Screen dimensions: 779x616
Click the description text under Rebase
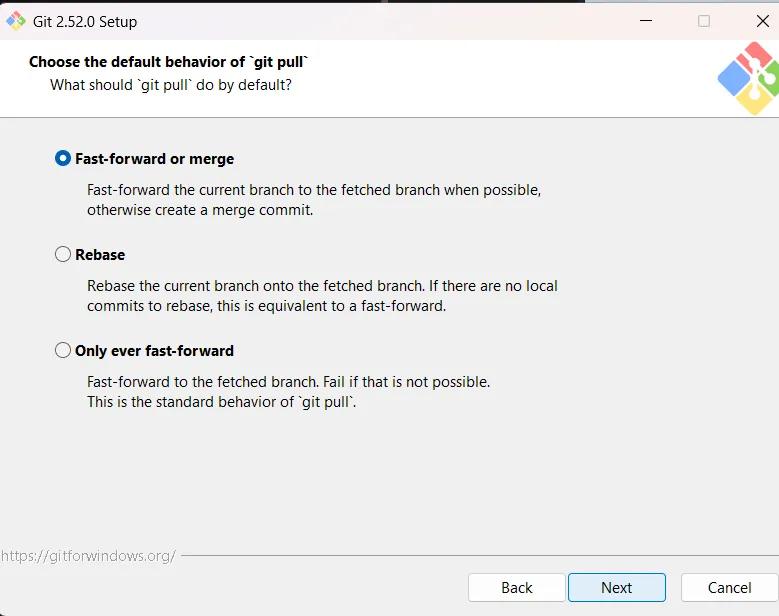point(322,296)
